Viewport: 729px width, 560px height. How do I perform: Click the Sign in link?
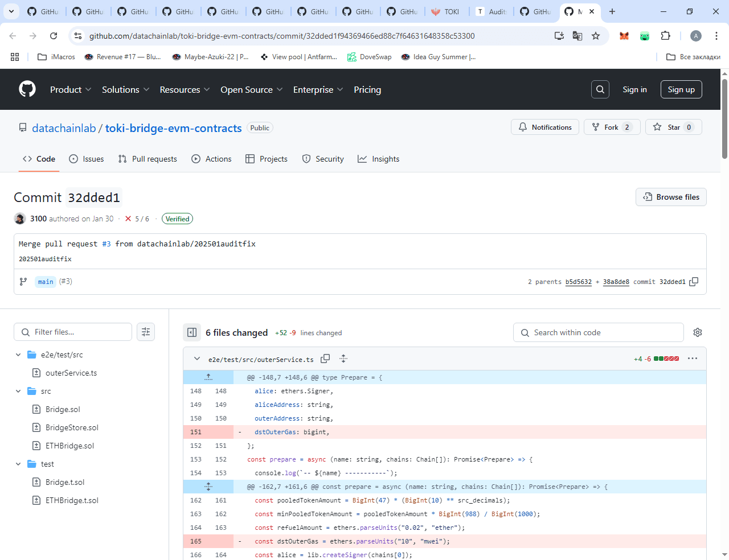(634, 89)
